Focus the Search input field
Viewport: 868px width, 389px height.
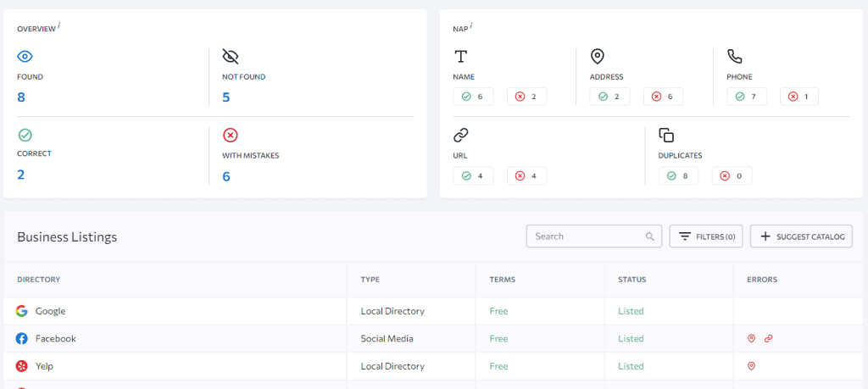point(593,236)
